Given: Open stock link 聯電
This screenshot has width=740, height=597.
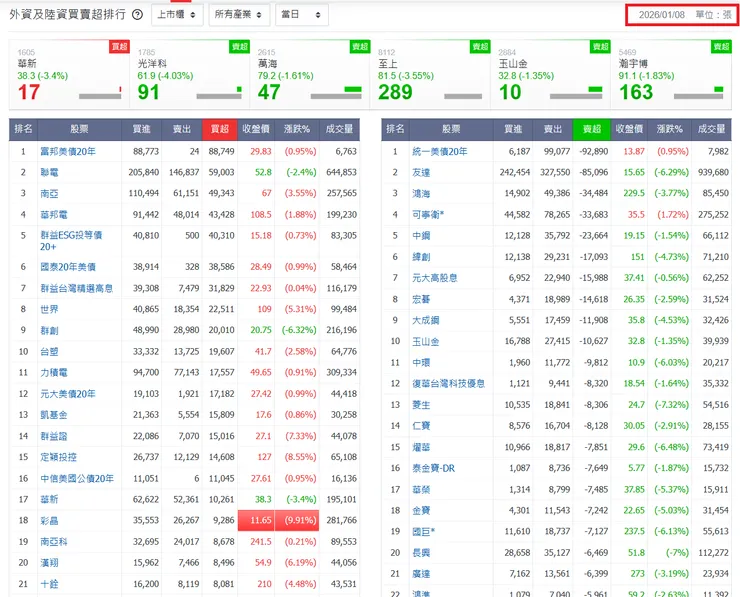Looking at the screenshot, I should pos(49,172).
